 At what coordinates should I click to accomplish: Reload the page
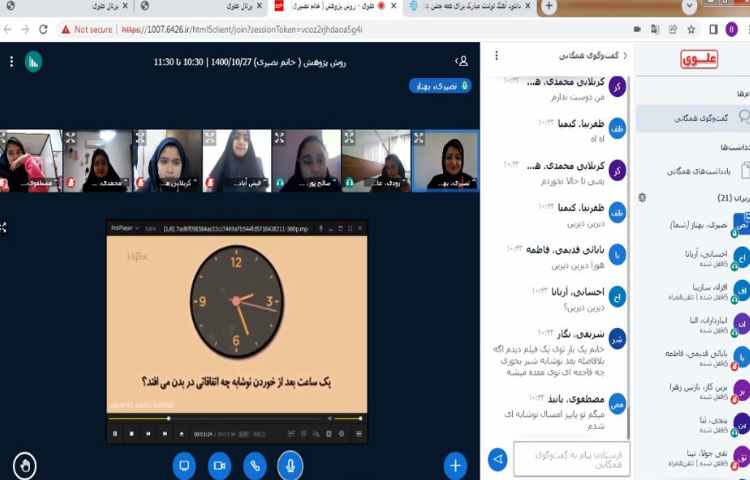(43, 30)
